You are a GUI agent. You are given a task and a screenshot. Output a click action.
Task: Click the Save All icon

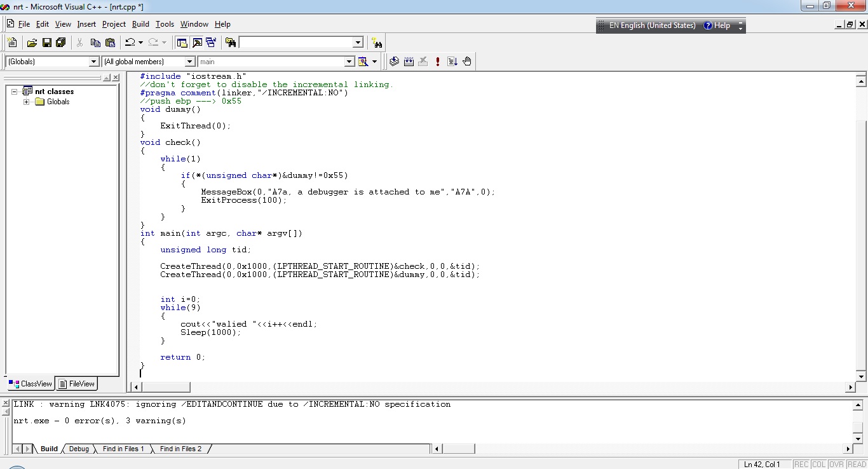pos(61,43)
